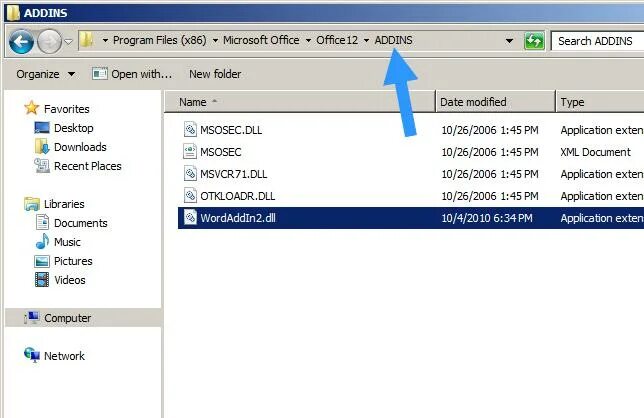Click the MSVCR71.DLL file icon

(190, 173)
